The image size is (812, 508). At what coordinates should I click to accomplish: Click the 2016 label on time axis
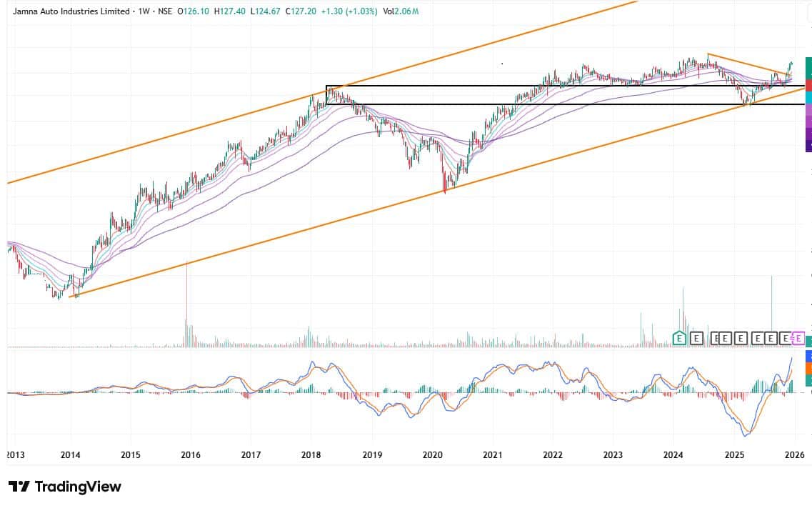point(190,454)
